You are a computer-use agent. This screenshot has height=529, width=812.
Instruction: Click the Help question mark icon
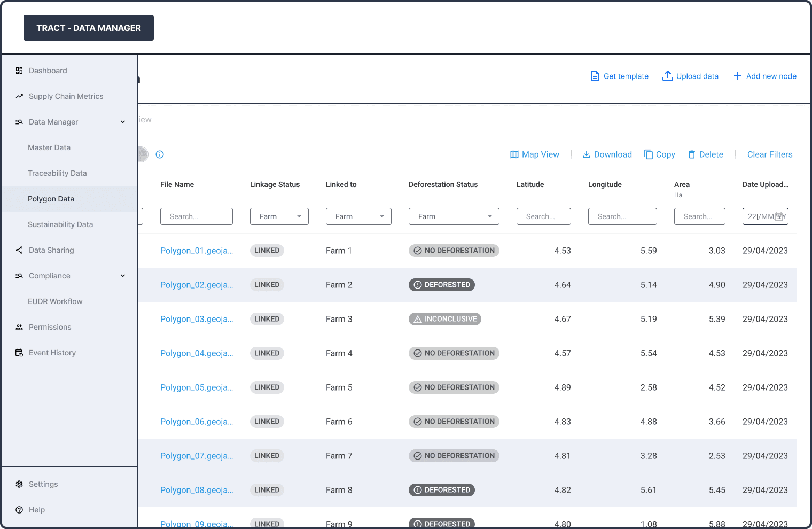19,510
